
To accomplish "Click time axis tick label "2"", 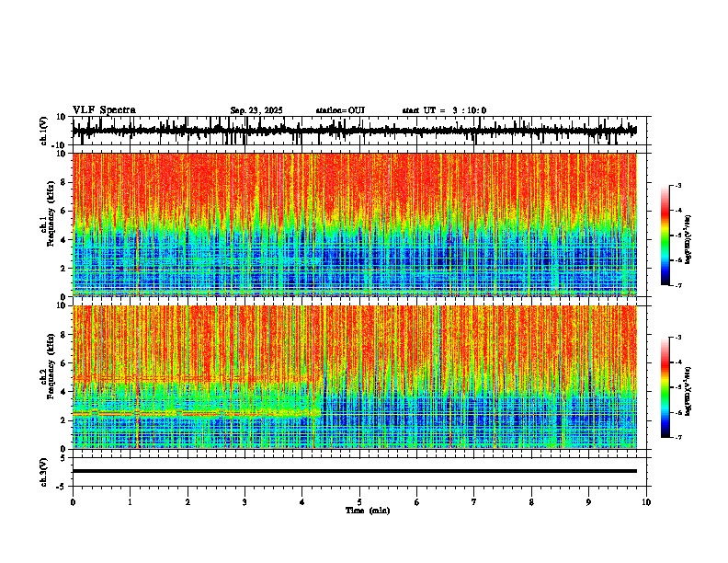I will click(x=188, y=502).
